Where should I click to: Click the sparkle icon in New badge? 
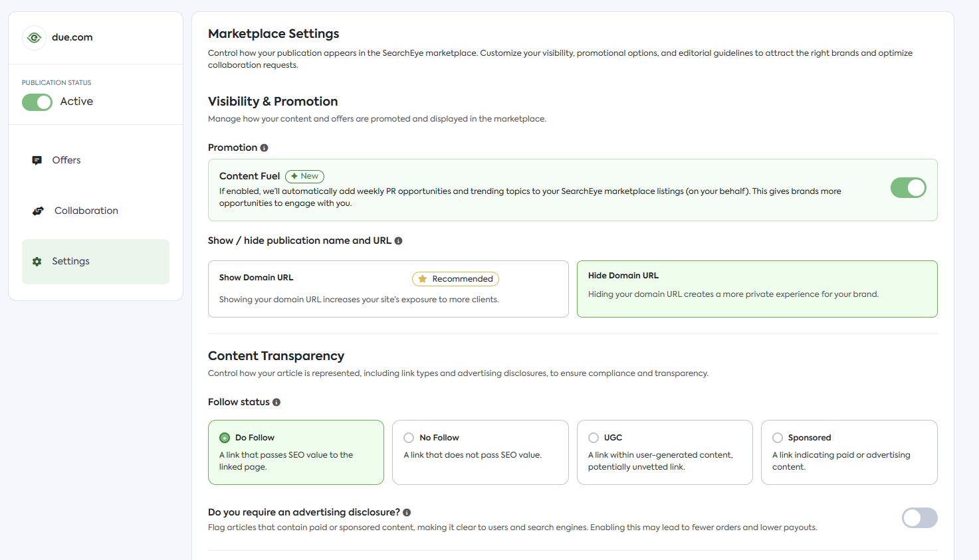[x=294, y=176]
